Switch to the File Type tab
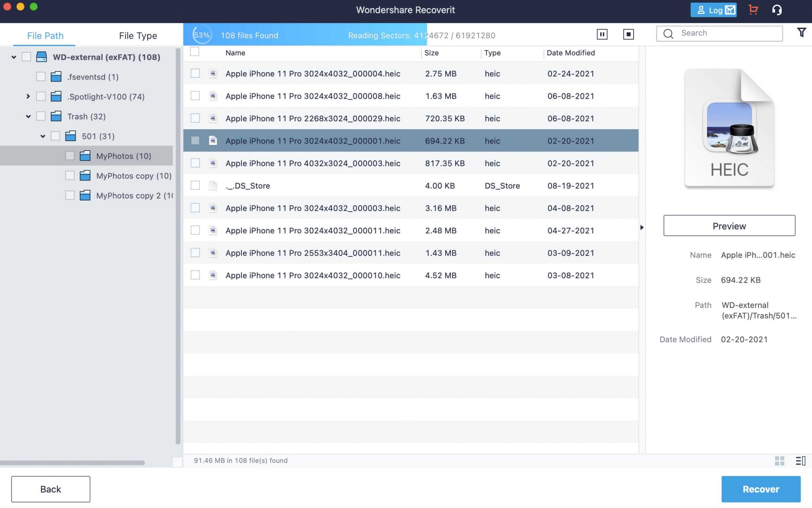This screenshot has width=812, height=508. click(138, 34)
